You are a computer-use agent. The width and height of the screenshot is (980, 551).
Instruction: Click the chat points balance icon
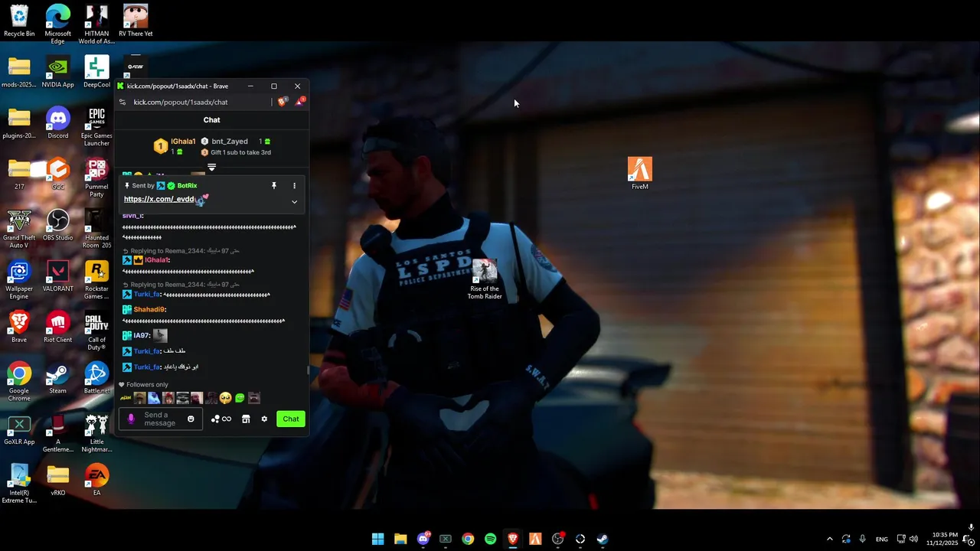point(220,419)
